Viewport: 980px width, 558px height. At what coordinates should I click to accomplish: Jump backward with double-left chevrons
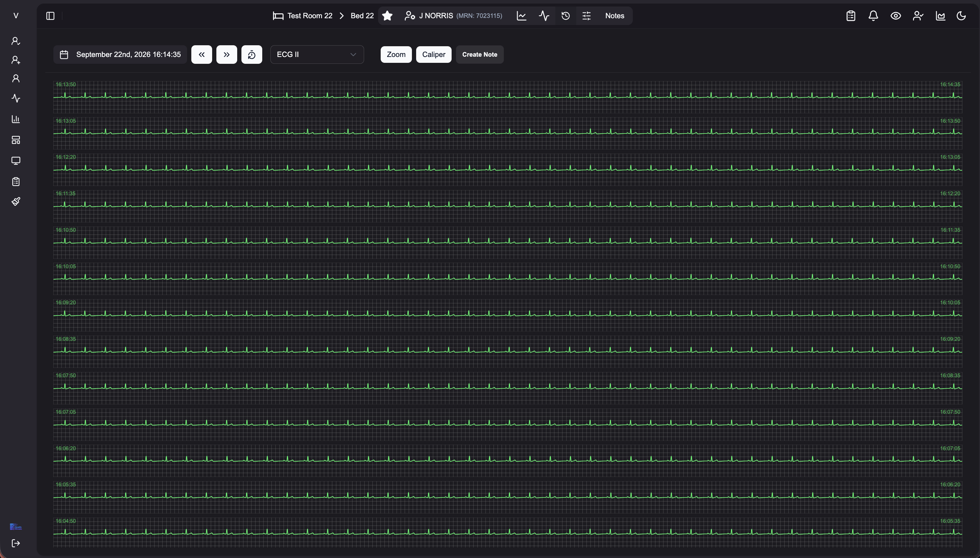[x=201, y=54]
